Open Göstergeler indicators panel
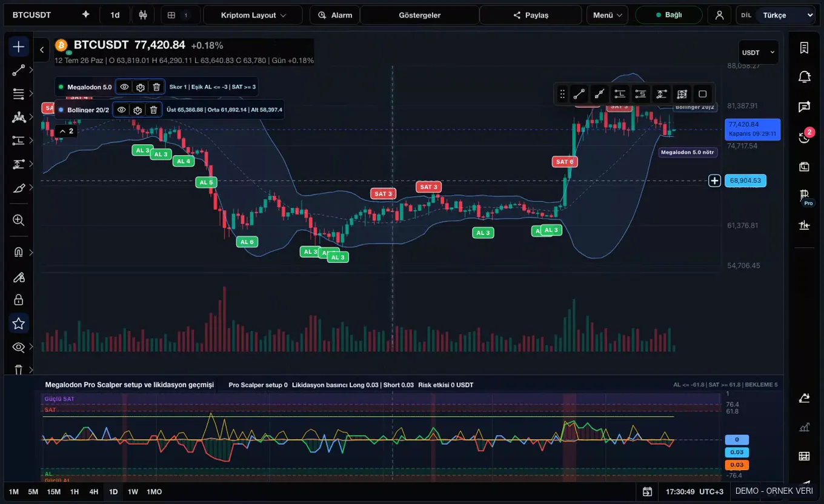This screenshot has height=504, width=824. coord(420,15)
